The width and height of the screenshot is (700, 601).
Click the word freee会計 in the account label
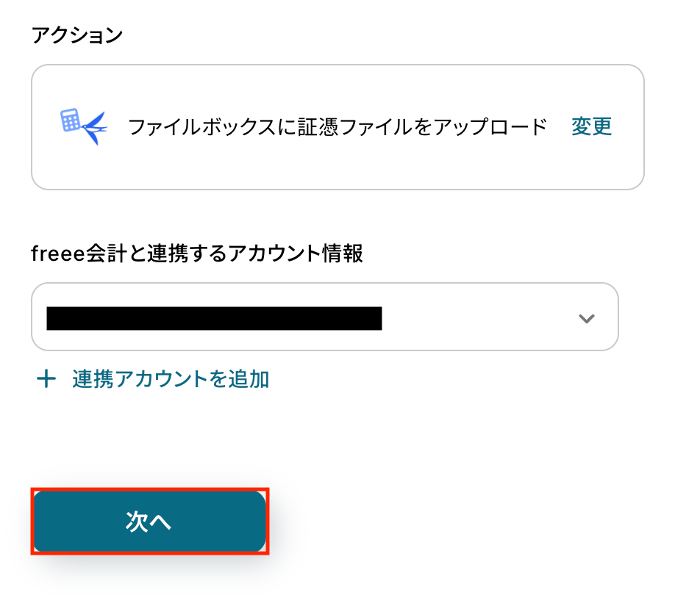[72, 253]
